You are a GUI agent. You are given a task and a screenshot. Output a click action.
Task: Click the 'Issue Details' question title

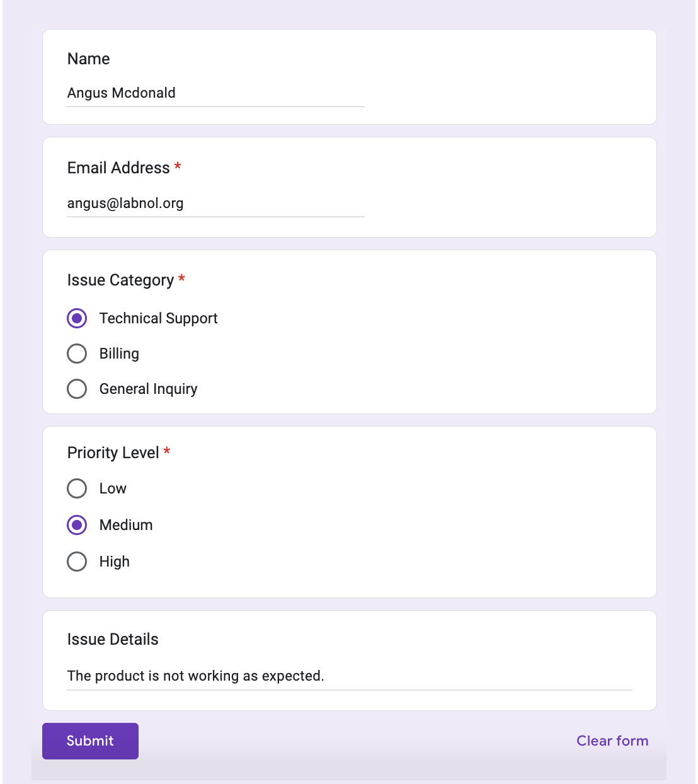pos(113,639)
